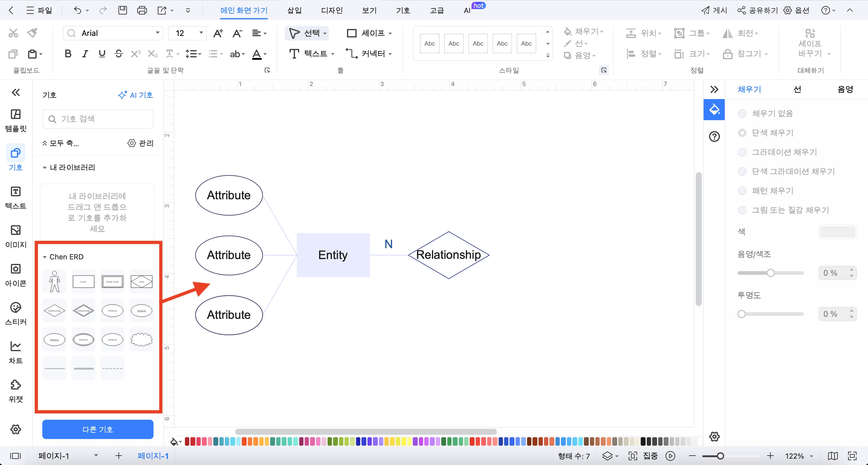
Task: Click the Strikethrough text icon
Action: (x=118, y=53)
